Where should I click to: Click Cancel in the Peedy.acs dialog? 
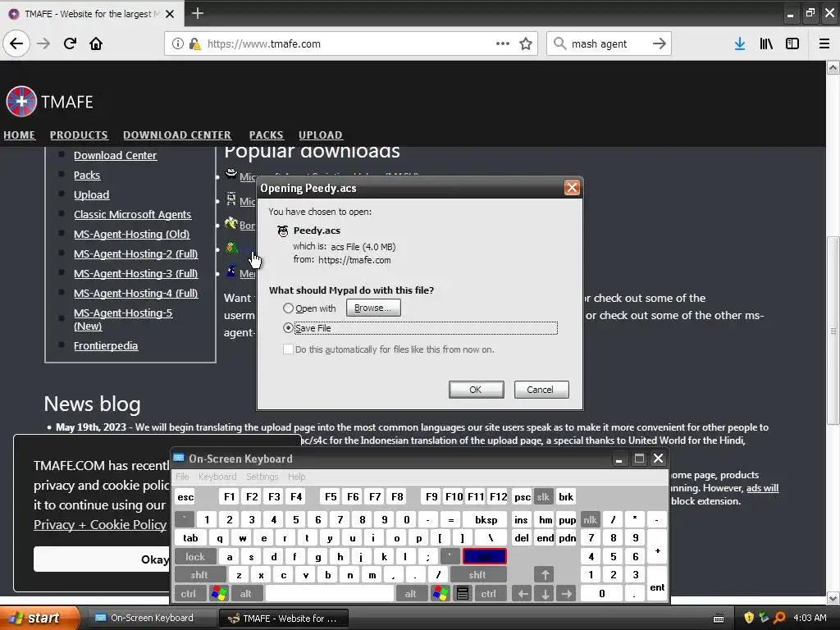(541, 390)
